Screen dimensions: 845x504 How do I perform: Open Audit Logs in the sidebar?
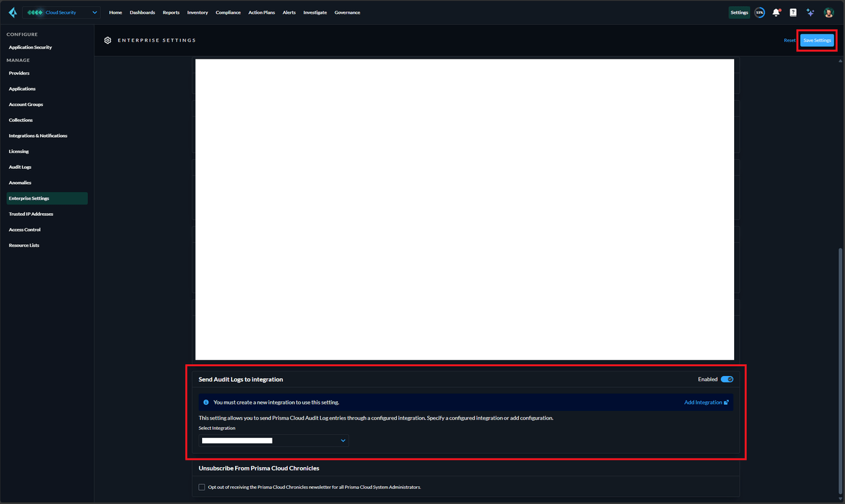[20, 167]
